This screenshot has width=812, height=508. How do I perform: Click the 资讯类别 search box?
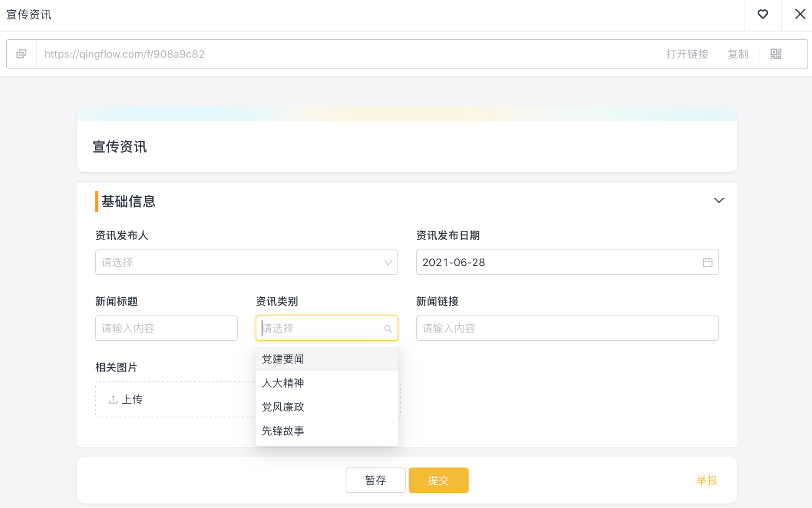tap(326, 328)
